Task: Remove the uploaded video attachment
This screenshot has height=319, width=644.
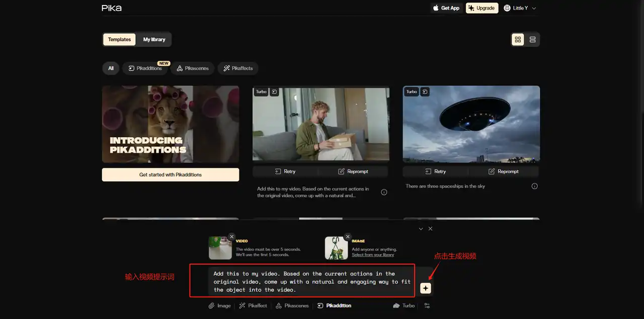Action: (x=231, y=237)
